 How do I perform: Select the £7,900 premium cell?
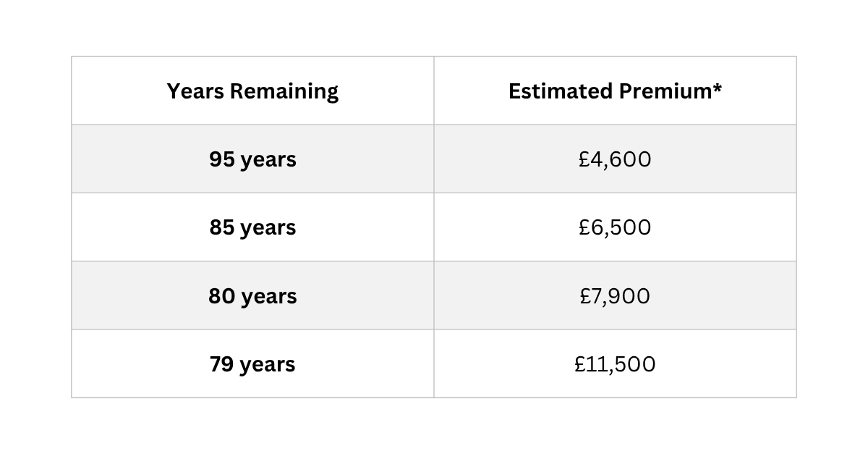[615, 296]
